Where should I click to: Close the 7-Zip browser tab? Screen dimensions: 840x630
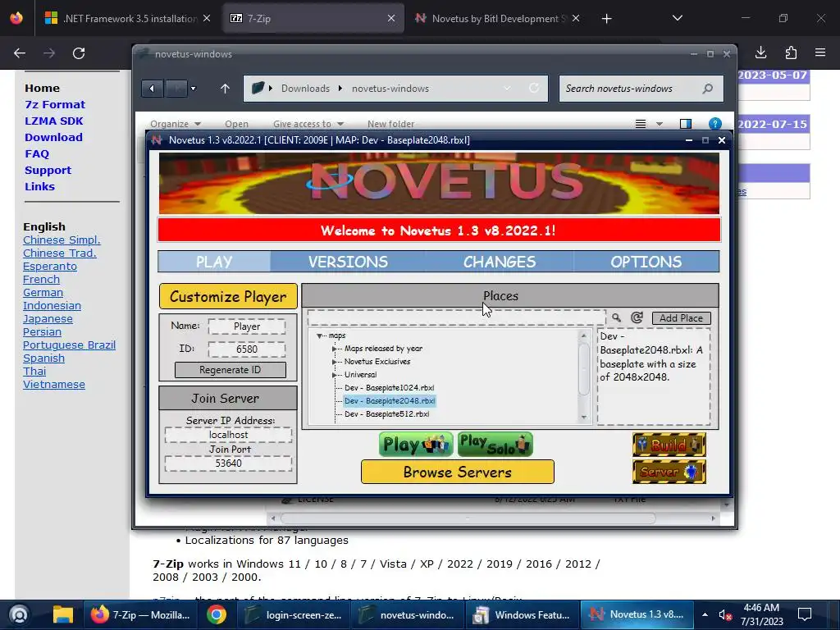(391, 18)
